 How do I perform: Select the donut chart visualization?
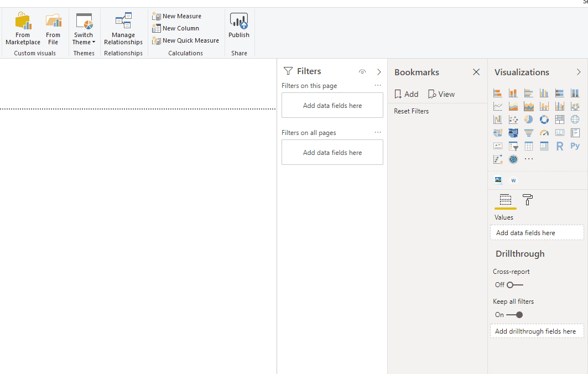(x=544, y=119)
